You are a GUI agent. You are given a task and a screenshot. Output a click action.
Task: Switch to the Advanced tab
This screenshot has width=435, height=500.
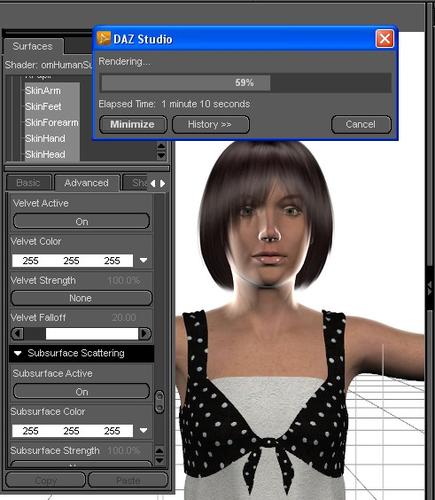[x=87, y=183]
